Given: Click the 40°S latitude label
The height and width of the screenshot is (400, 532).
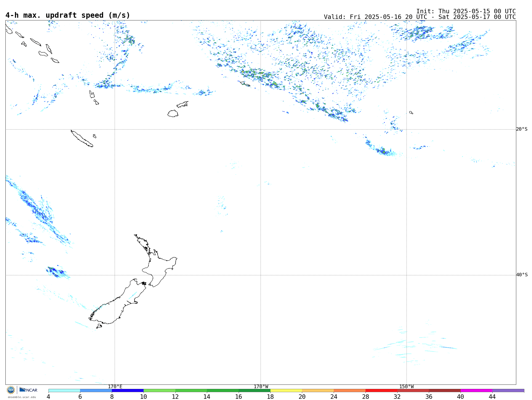Looking at the screenshot, I should 522,275.
